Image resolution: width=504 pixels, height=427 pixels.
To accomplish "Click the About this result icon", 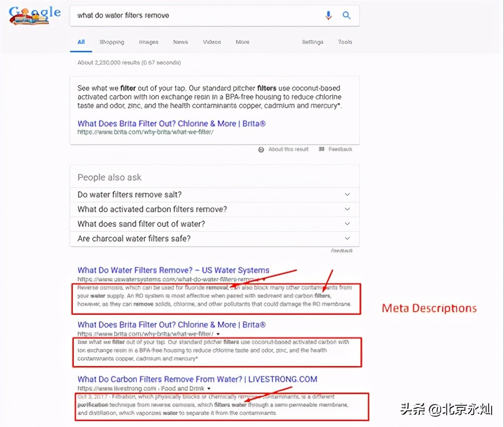I will 261,150.
